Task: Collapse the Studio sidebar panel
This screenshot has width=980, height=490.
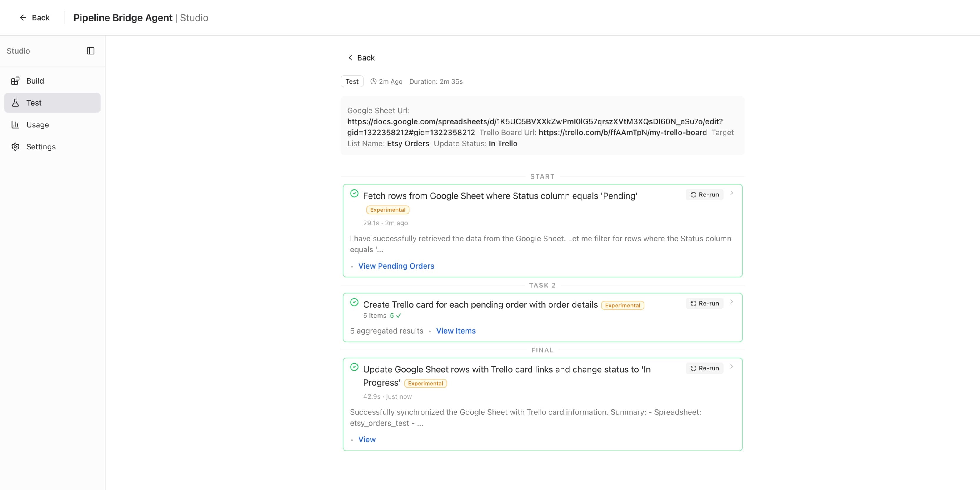Action: pos(91,51)
